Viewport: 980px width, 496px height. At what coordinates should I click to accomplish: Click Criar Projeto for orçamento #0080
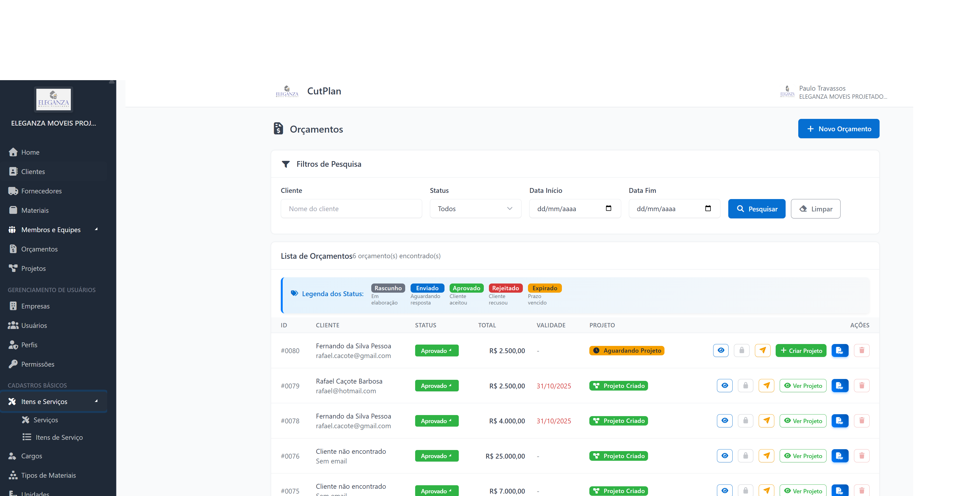coord(801,350)
